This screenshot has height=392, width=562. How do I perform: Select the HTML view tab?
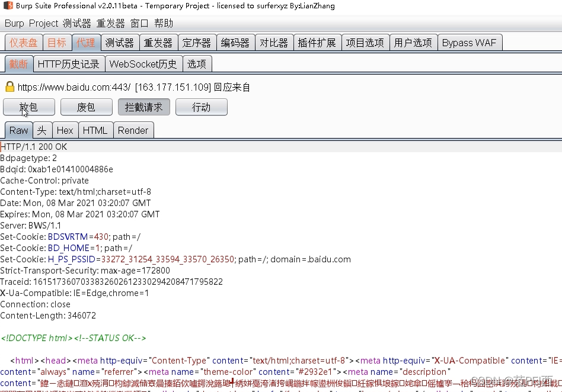pos(95,130)
